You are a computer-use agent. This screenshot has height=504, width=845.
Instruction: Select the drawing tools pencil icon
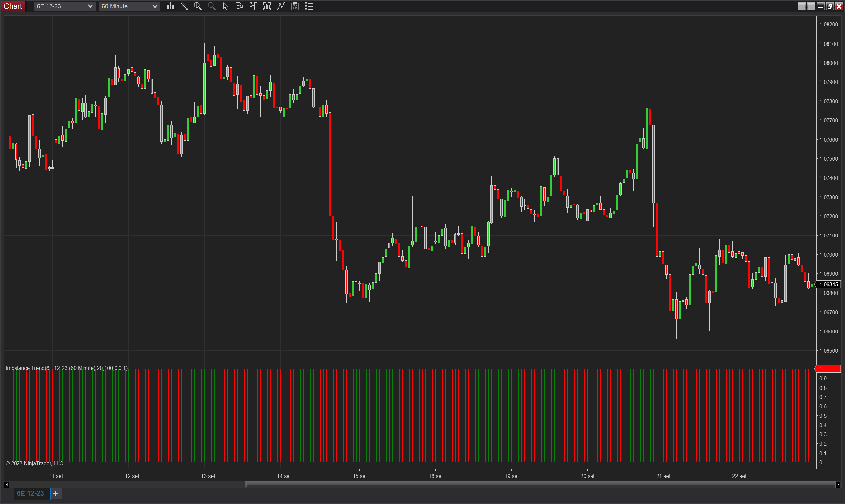click(184, 6)
